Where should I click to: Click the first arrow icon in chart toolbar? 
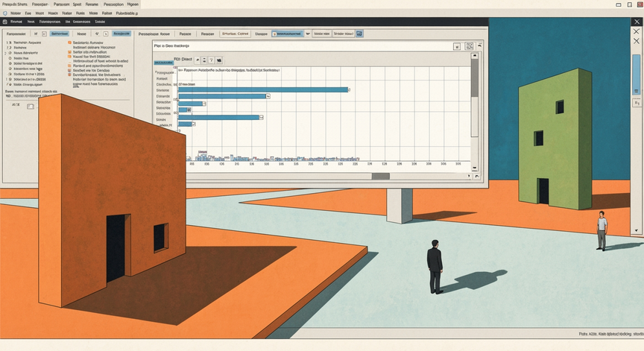click(x=198, y=60)
